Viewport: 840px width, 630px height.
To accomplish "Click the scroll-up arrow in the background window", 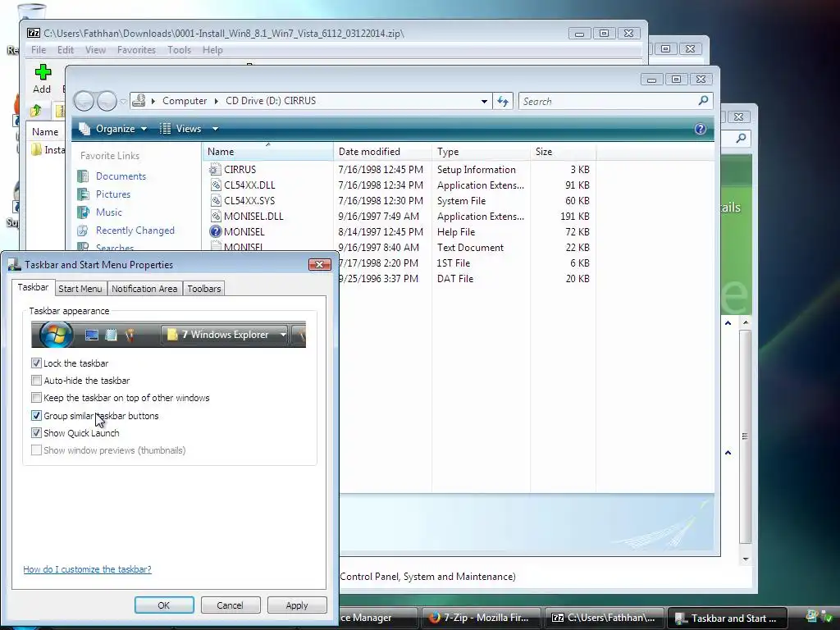I will tap(745, 322).
